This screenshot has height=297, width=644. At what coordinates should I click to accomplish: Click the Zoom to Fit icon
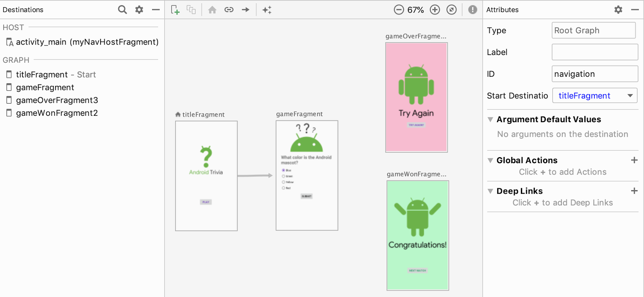(x=452, y=10)
